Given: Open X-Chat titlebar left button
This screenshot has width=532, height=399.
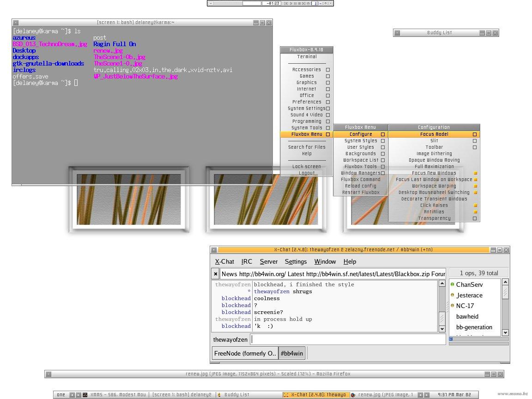Looking at the screenshot, I should click(214, 250).
